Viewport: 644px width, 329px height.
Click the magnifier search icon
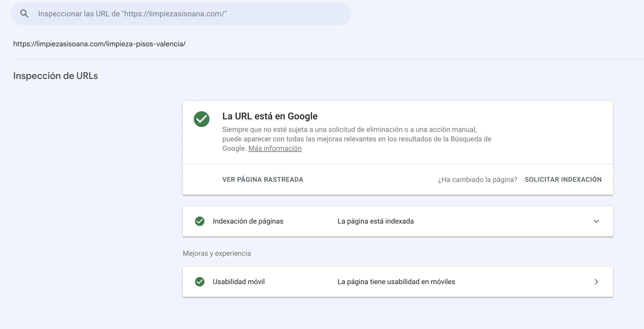(24, 14)
